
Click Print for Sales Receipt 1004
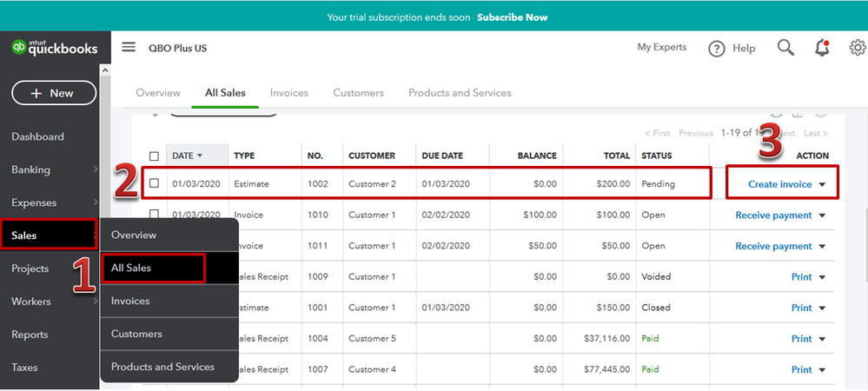(x=802, y=339)
